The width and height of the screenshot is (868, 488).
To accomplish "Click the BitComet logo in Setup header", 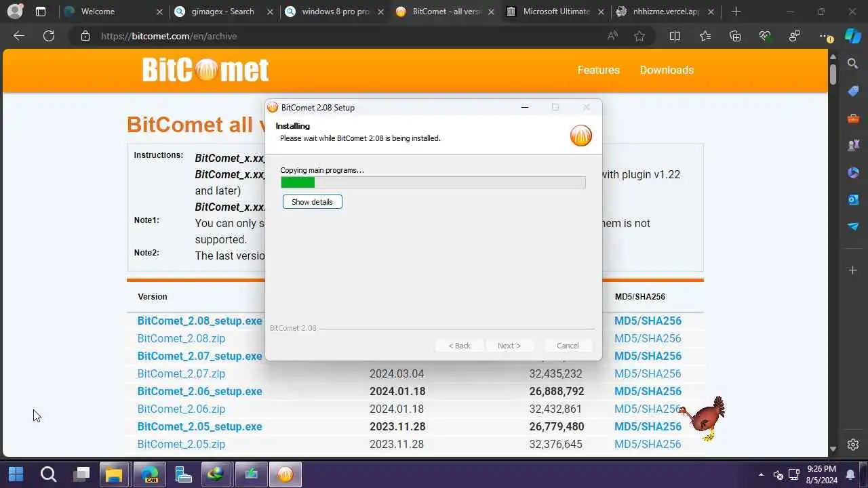I will [581, 136].
